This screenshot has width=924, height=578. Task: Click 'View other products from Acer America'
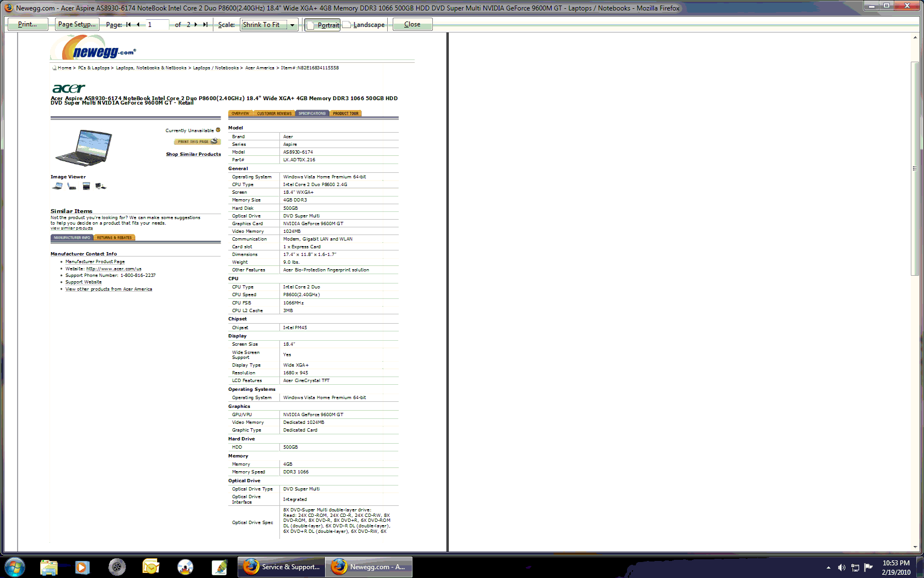(x=109, y=290)
